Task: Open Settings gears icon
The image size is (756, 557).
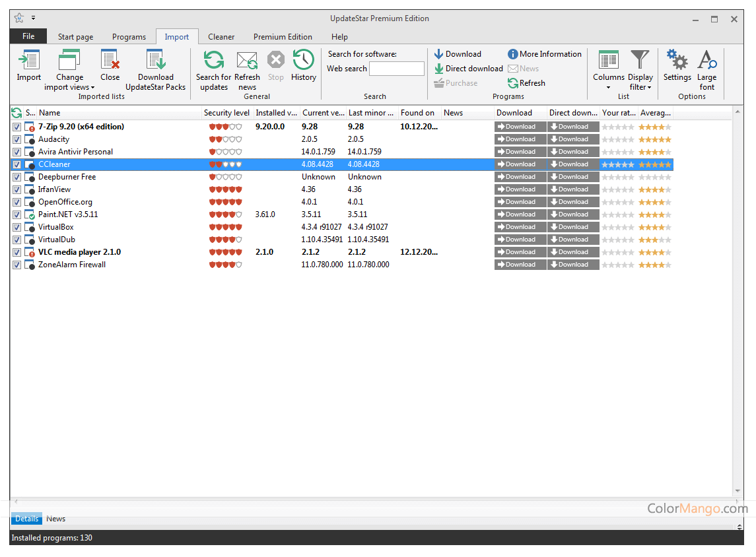Action: 677,61
